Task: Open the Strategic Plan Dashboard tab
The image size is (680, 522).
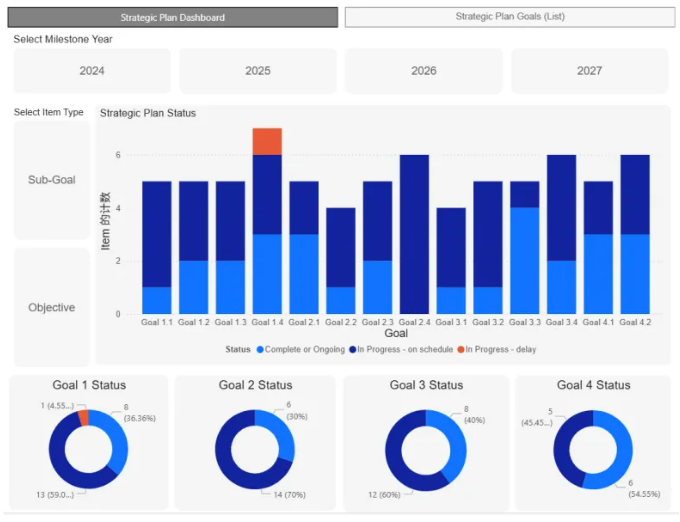Action: pos(172,17)
